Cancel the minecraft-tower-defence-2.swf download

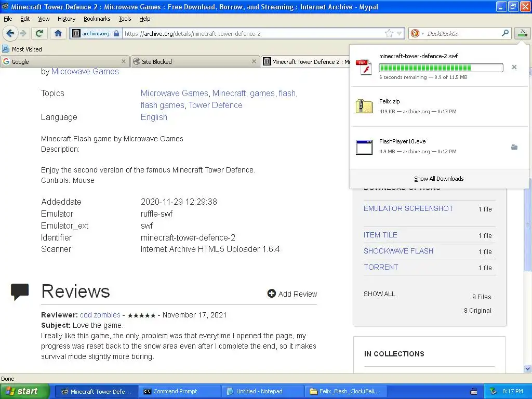(x=514, y=67)
